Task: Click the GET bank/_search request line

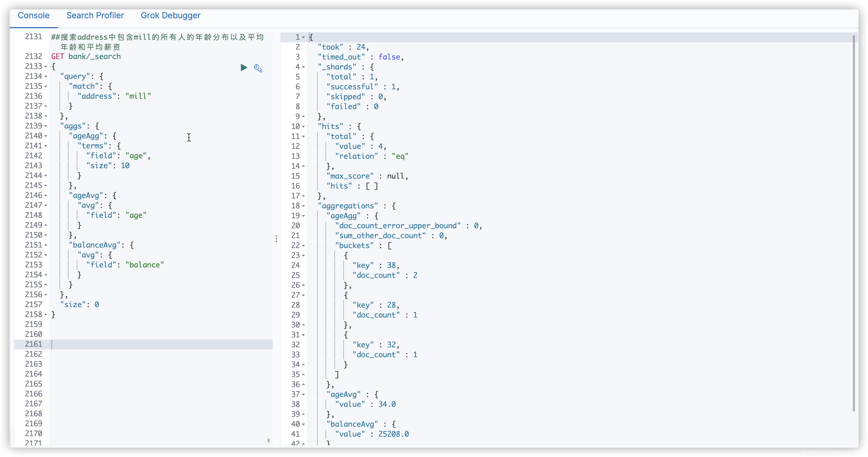Action: (x=86, y=57)
